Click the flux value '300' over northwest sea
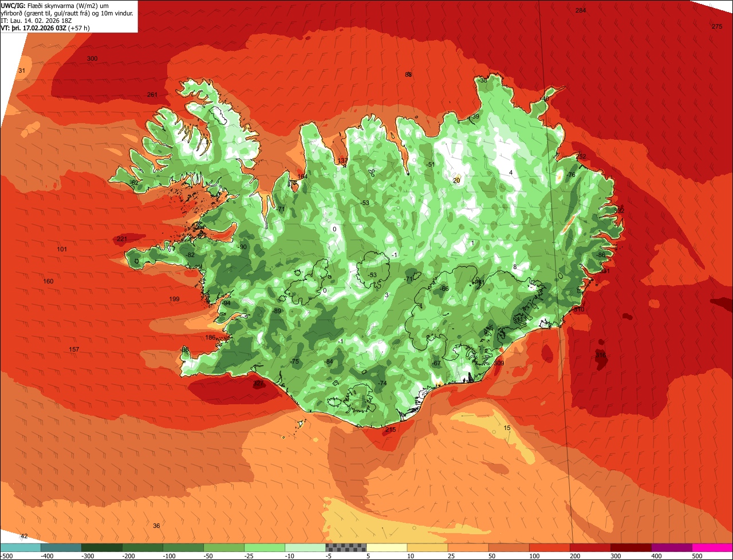Image resolution: width=733 pixels, height=560 pixels. tap(92, 58)
